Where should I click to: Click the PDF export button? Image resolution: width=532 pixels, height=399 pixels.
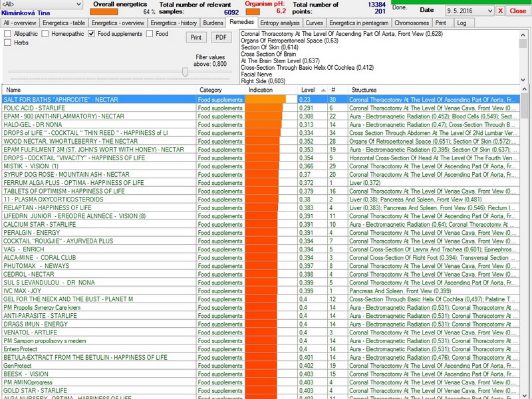(221, 37)
